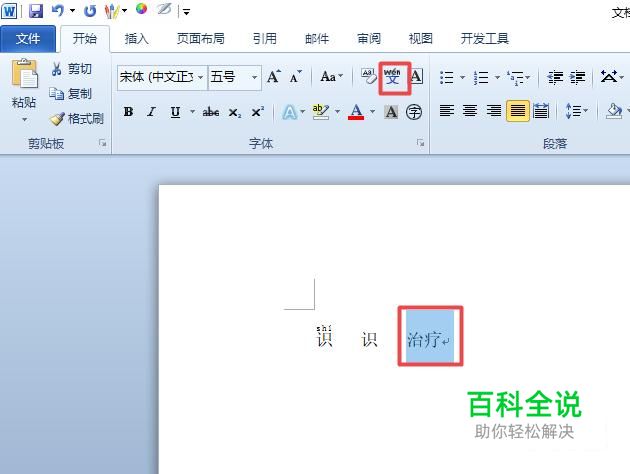Apply the text highlight color pen
630x474 pixels.
click(x=321, y=112)
